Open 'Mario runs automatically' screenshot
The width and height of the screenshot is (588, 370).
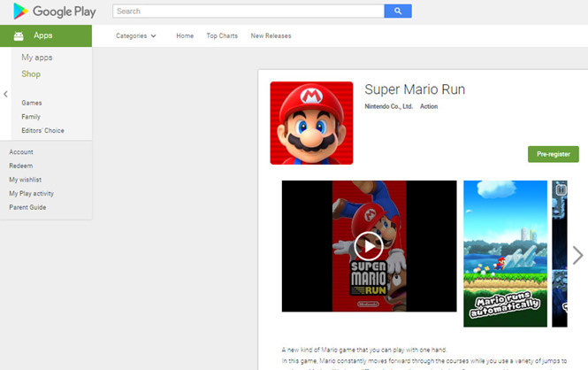pos(505,254)
